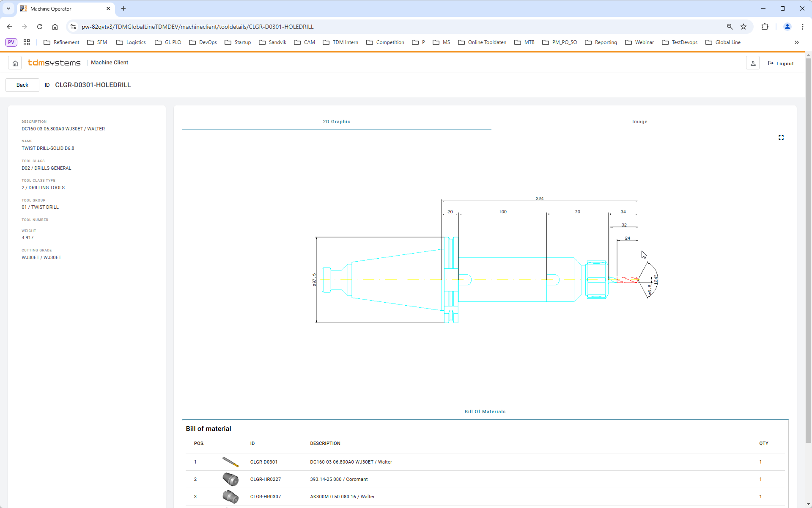Expand the hidden bookmarks chevron
This screenshot has height=508, width=812.
coord(796,42)
